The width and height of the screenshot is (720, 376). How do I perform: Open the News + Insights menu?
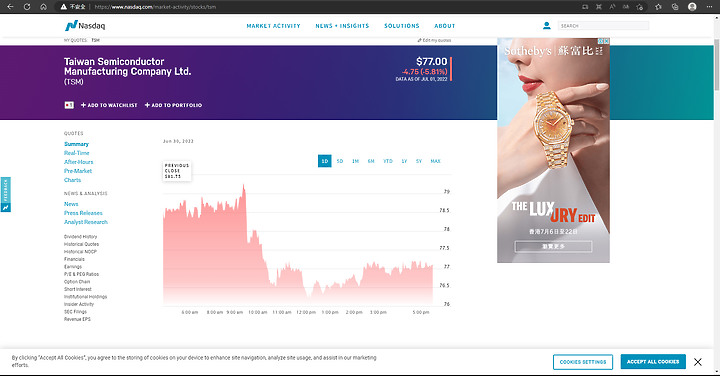342,26
